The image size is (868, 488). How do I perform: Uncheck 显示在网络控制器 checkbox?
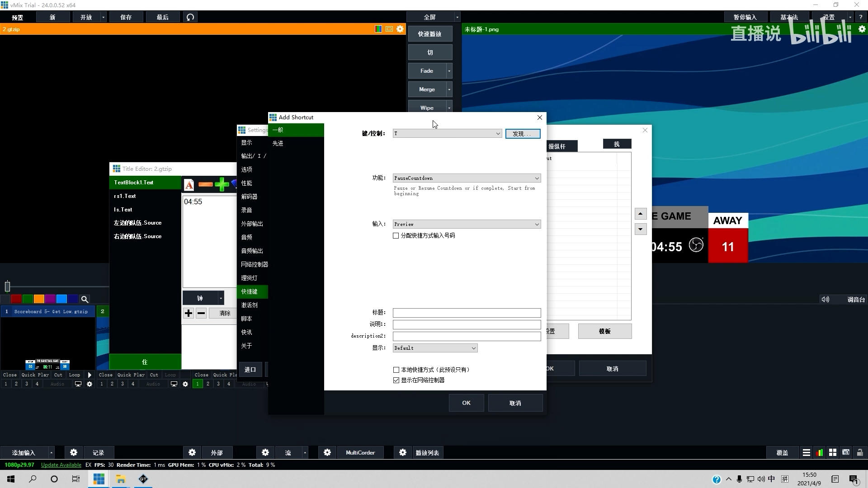(396, 380)
